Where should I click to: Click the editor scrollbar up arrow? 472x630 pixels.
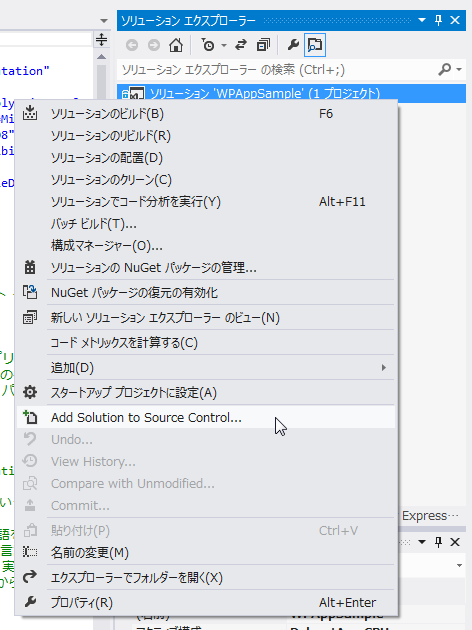coord(102,57)
